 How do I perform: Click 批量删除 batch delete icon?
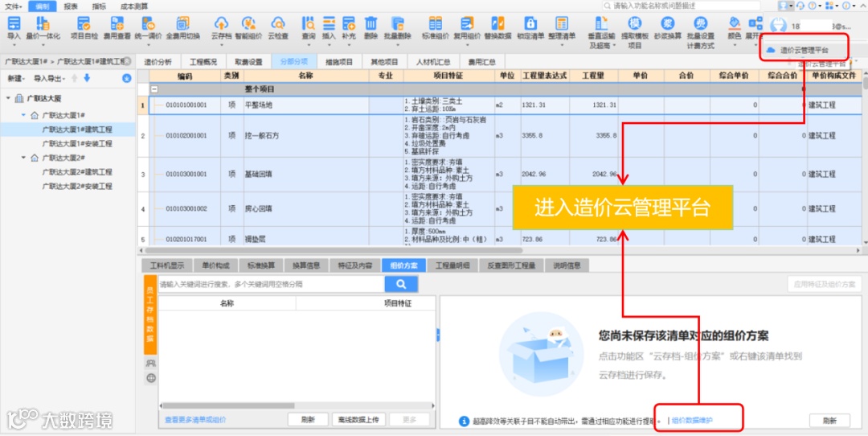point(397,23)
